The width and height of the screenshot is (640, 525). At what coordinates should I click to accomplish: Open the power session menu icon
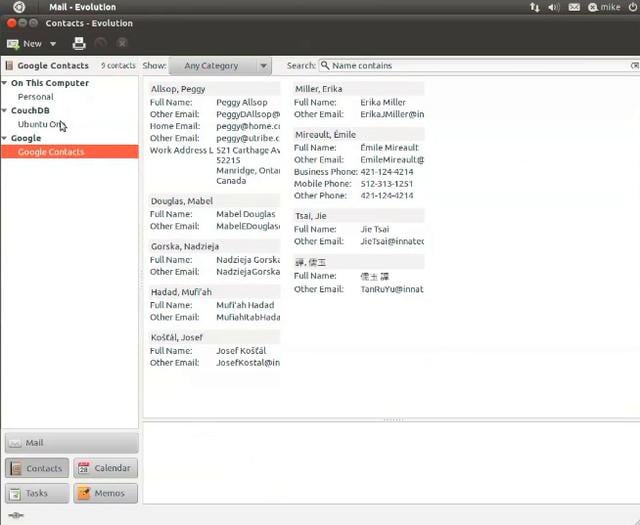(633, 7)
